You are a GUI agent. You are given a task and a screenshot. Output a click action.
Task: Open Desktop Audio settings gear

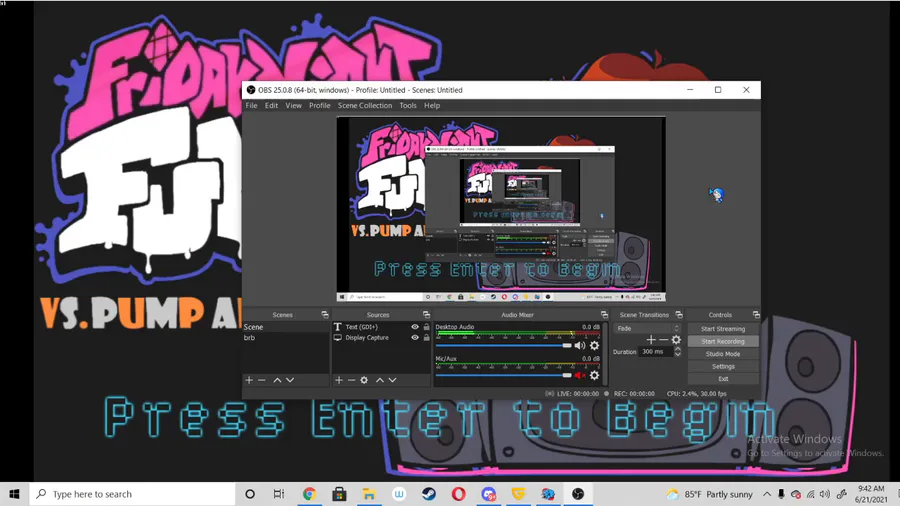(x=595, y=345)
